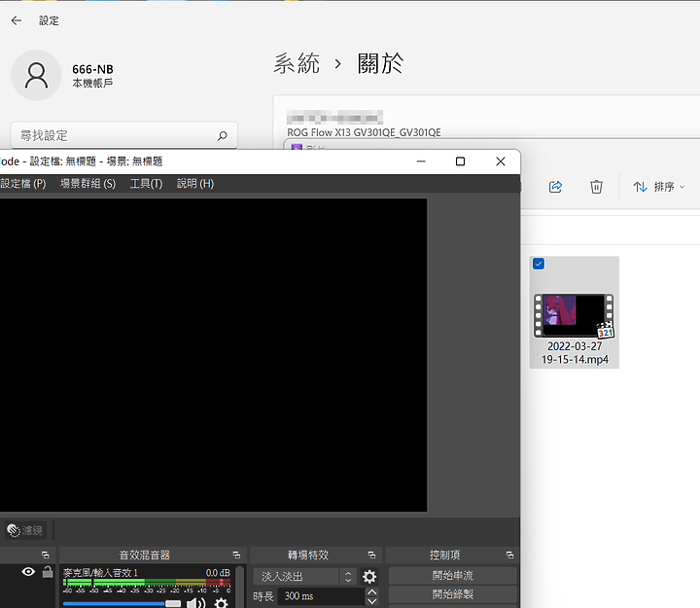Pop out the 音效混音器 dock panel
The image size is (700, 608).
point(235,554)
